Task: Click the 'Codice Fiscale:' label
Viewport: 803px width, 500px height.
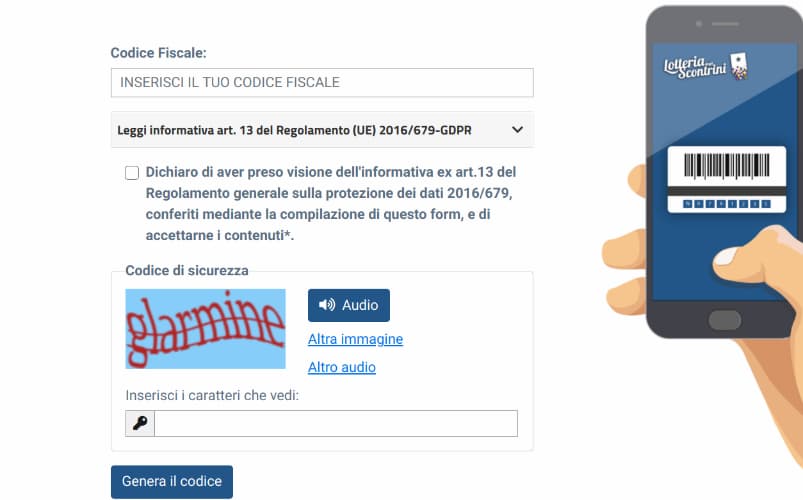Action: [158, 53]
